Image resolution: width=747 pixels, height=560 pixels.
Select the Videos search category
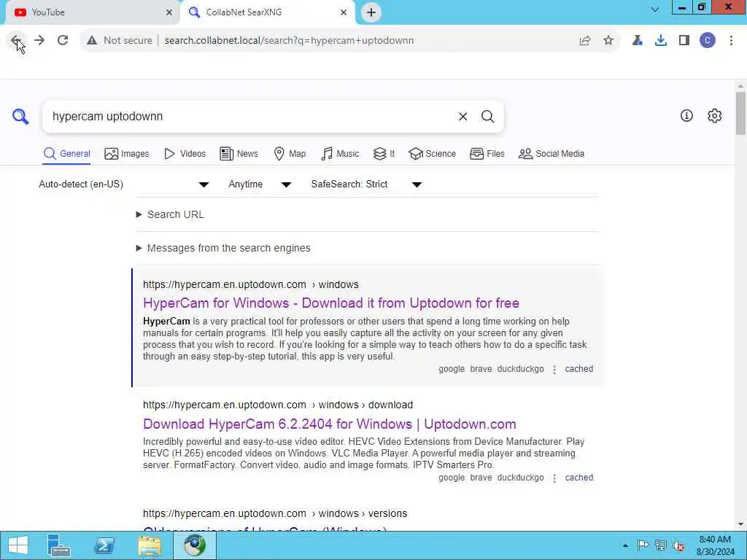point(185,154)
